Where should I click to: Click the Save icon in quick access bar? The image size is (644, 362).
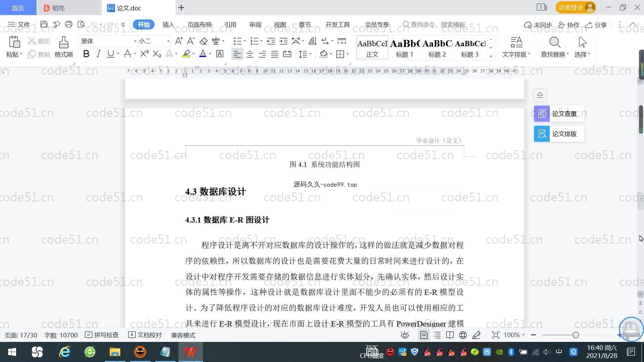point(44,24)
